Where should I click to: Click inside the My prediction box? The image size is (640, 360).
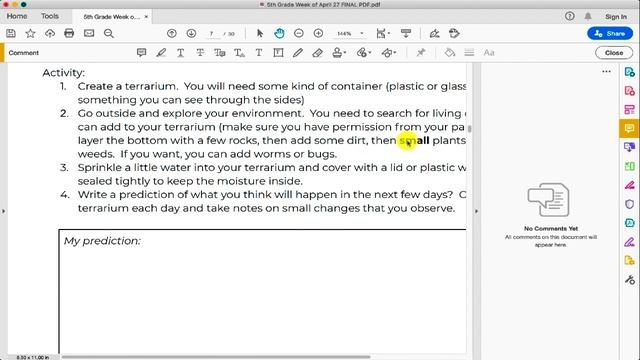262,291
